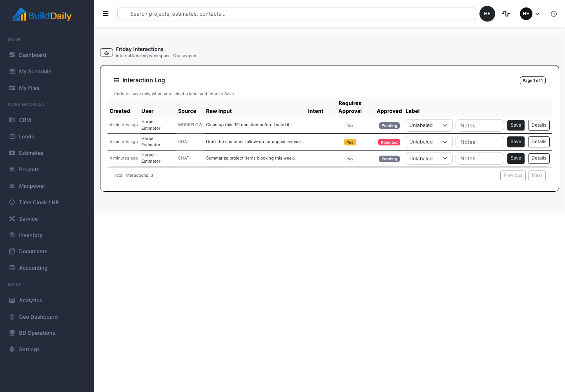Expand the HE user account menu
Viewport: 565px width, 392px height.
click(x=530, y=14)
